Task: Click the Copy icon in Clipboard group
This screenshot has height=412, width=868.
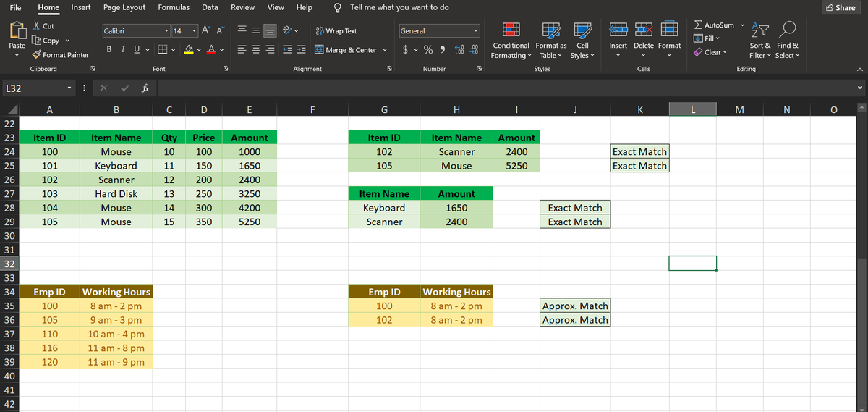Action: (38, 41)
